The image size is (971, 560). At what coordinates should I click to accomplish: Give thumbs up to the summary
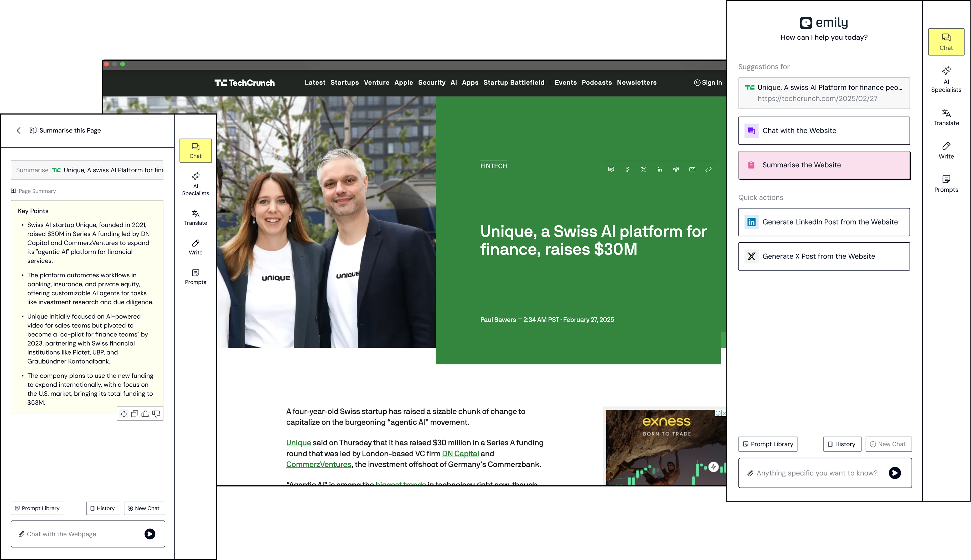click(x=146, y=414)
